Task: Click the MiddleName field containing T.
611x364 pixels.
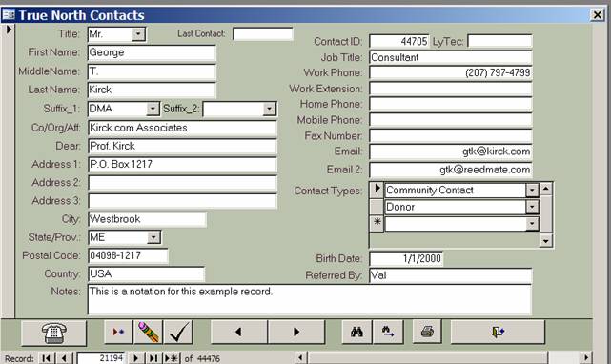Action: (152, 71)
